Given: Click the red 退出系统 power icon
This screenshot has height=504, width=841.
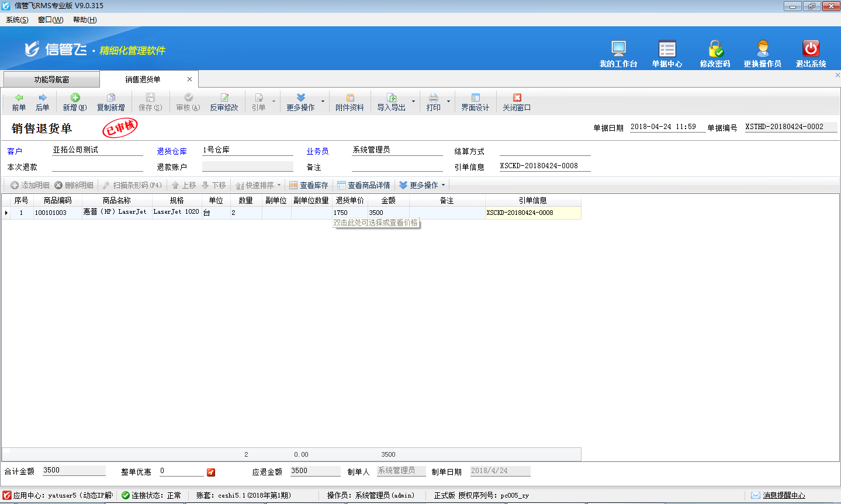Looking at the screenshot, I should [x=811, y=49].
